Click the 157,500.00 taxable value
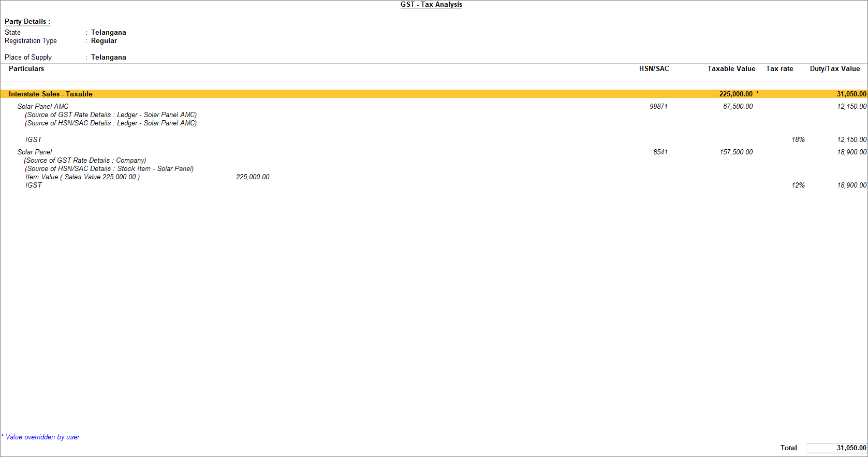The image size is (868, 457). [736, 152]
